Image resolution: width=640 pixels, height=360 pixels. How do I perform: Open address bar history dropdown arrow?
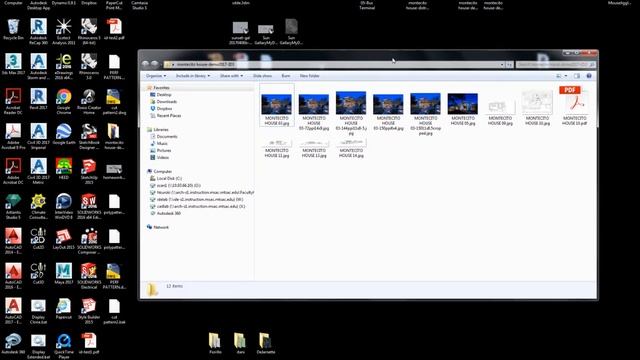tap(502, 64)
